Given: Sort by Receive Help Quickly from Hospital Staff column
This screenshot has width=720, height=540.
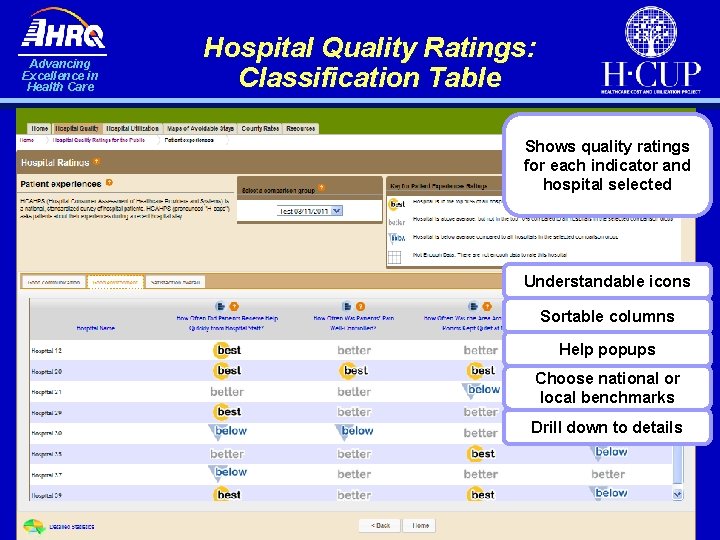Looking at the screenshot, I should tap(227, 323).
